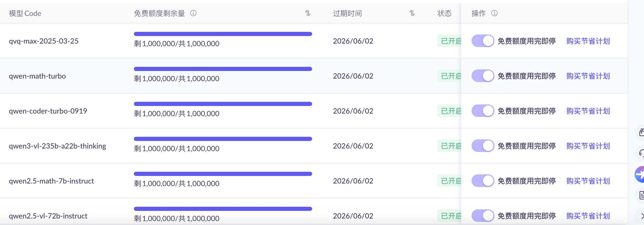Click remaining quota text for qwen-math-turbo
This screenshot has height=225, width=644.
coord(177,79)
